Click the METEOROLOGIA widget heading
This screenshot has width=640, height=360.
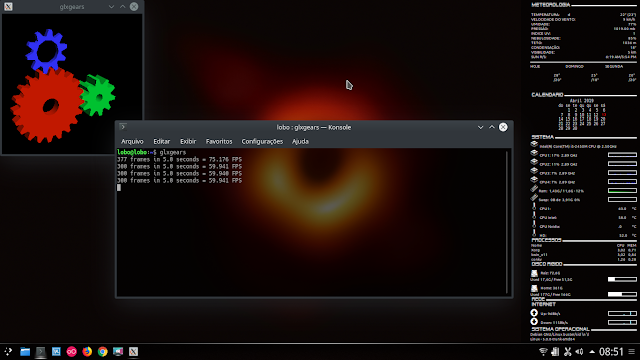click(x=551, y=5)
